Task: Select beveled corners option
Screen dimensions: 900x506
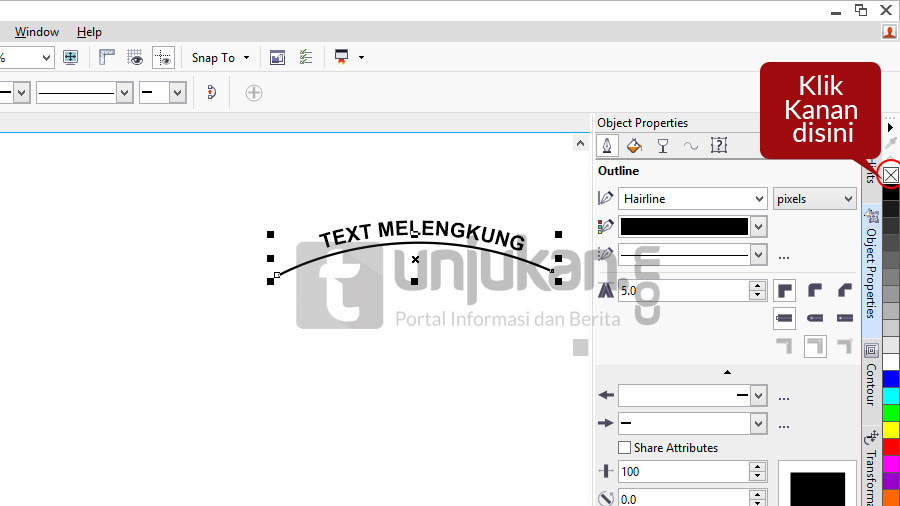Action: point(844,291)
